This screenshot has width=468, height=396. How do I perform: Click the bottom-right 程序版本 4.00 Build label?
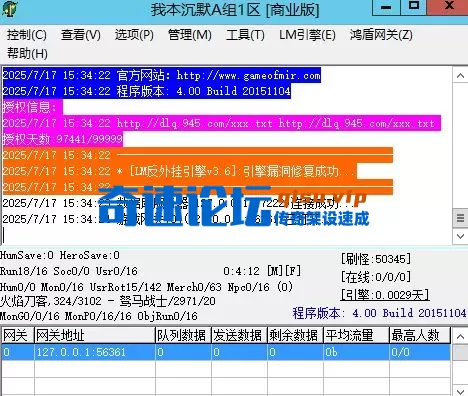[380, 313]
